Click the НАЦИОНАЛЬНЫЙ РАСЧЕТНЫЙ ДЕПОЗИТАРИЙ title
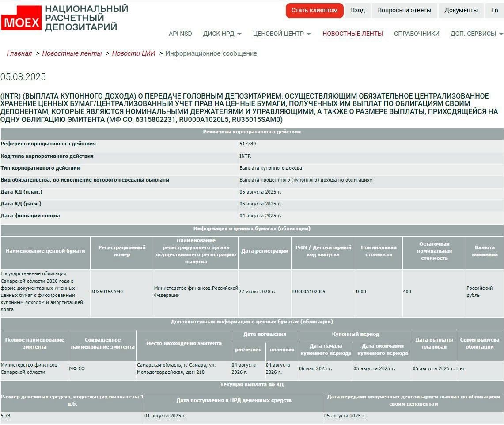The height and width of the screenshot is (425, 504). pyautogui.click(x=87, y=18)
